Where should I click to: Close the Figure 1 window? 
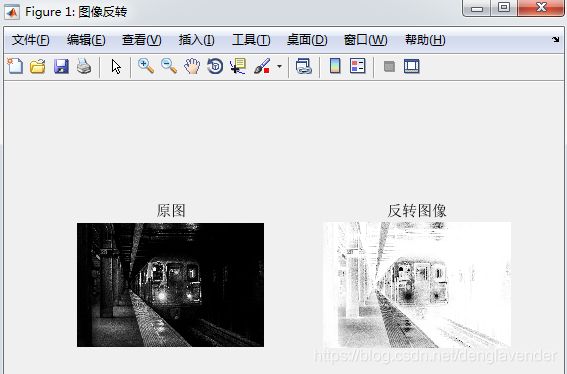(x=541, y=8)
